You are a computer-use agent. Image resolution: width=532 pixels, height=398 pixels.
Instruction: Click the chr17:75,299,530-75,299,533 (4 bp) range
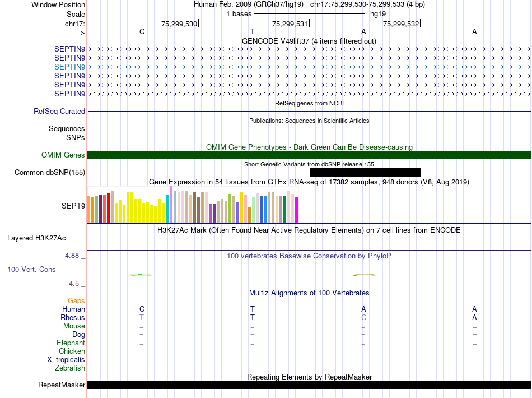click(367, 4)
